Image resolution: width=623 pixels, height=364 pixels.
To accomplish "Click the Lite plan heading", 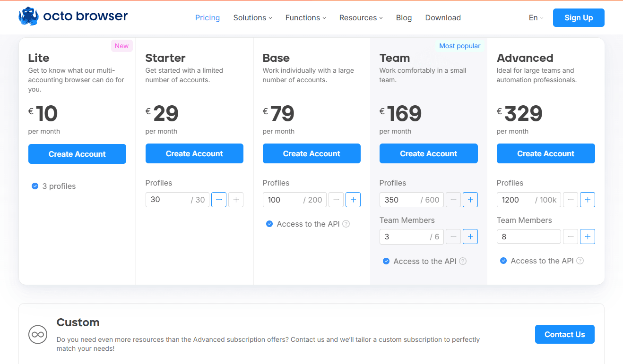I will [39, 58].
